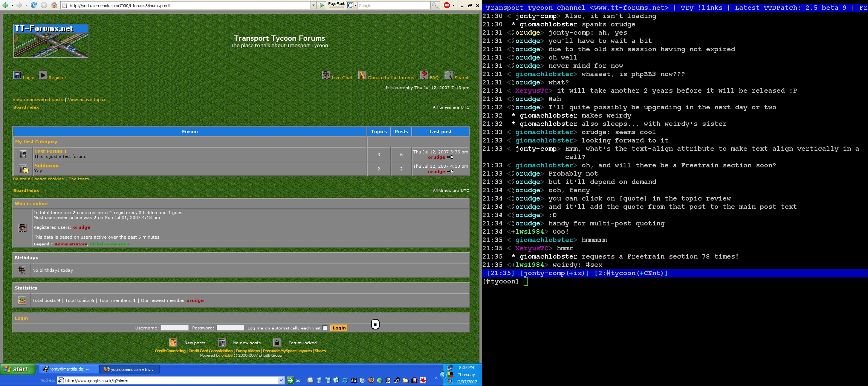
Task: Open the URL history dropdown in browser
Action: click(313, 5)
